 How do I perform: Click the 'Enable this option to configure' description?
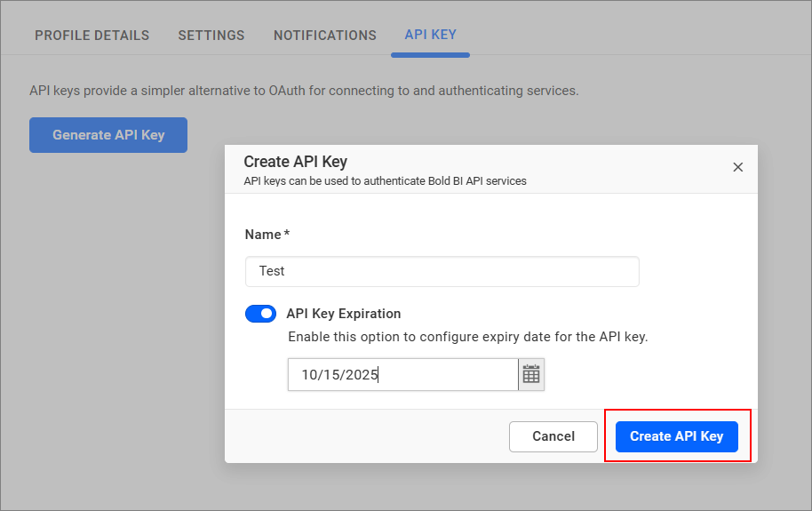tap(467, 337)
